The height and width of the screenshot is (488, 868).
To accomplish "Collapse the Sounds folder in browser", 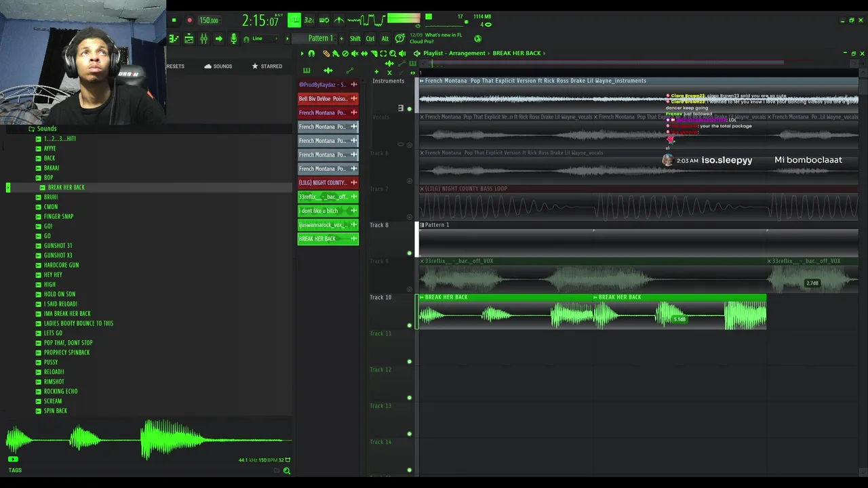I will [x=42, y=129].
